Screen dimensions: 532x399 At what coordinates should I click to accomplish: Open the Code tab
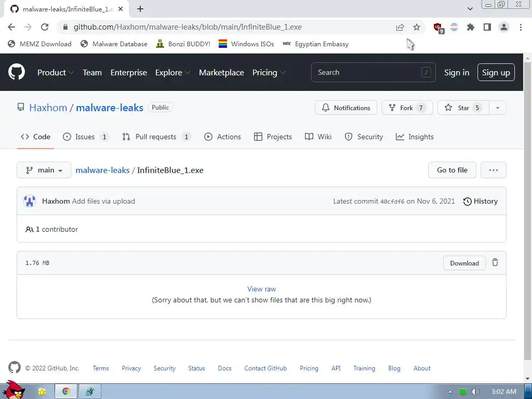(35, 137)
